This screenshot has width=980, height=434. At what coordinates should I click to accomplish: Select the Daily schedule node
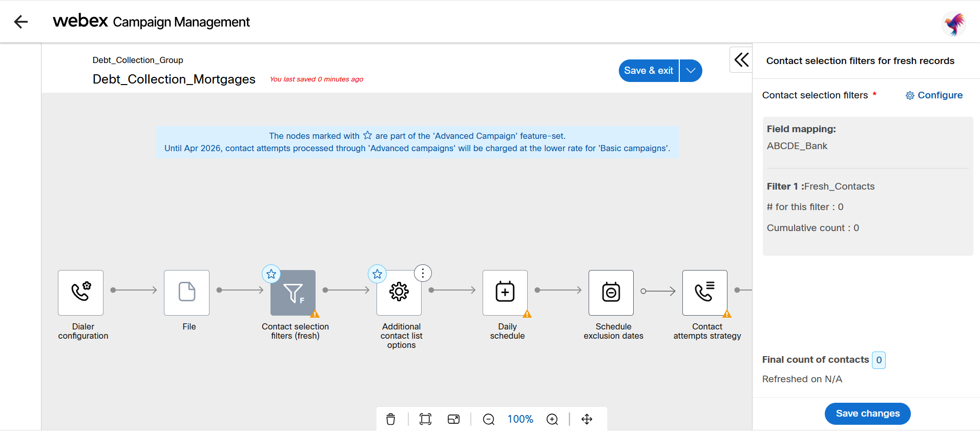pyautogui.click(x=505, y=293)
